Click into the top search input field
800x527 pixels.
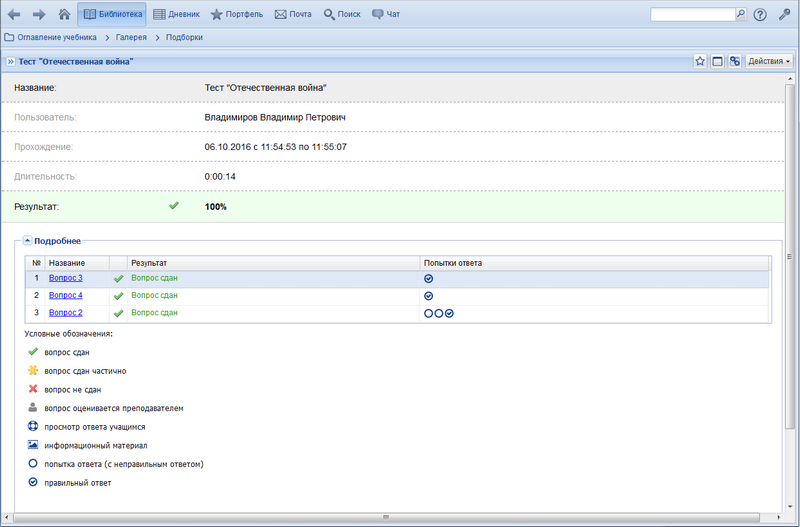(x=692, y=15)
